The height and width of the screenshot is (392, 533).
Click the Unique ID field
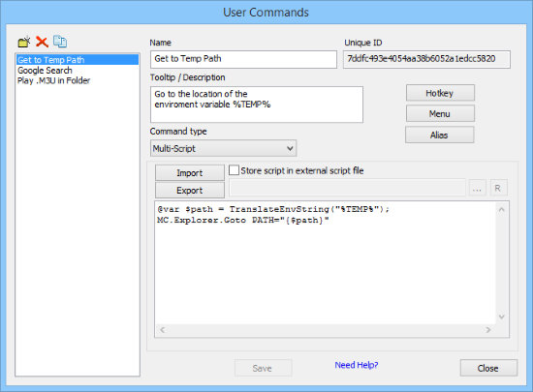(x=426, y=59)
